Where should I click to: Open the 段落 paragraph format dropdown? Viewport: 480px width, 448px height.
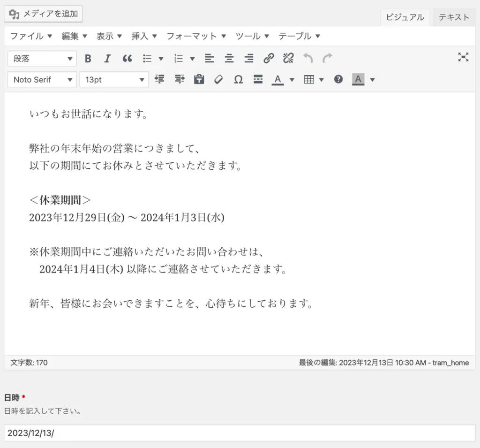pyautogui.click(x=42, y=59)
